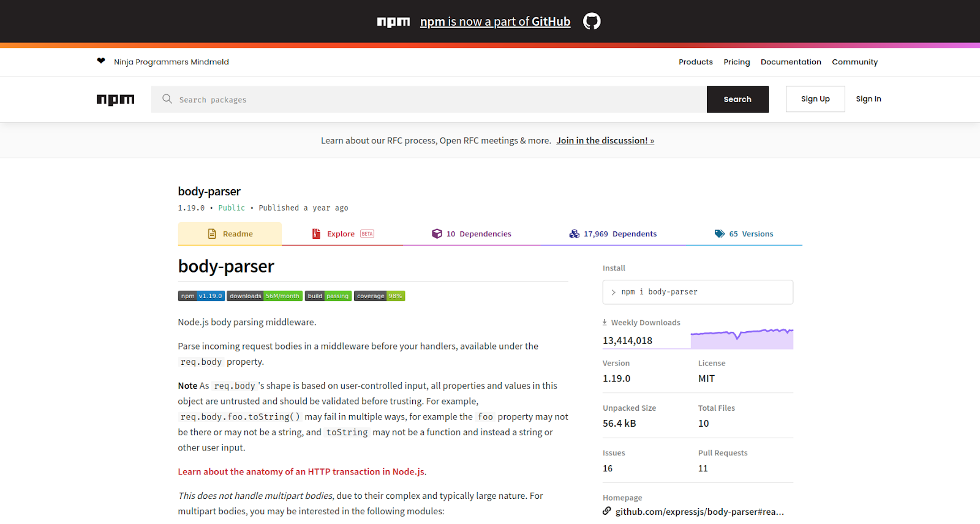Click 'Node.js body parsing middleware.' text
The width and height of the screenshot is (980, 524).
click(x=247, y=322)
